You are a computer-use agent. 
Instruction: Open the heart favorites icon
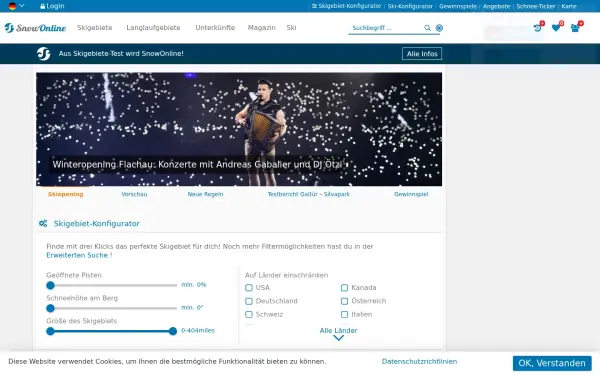[x=556, y=28]
